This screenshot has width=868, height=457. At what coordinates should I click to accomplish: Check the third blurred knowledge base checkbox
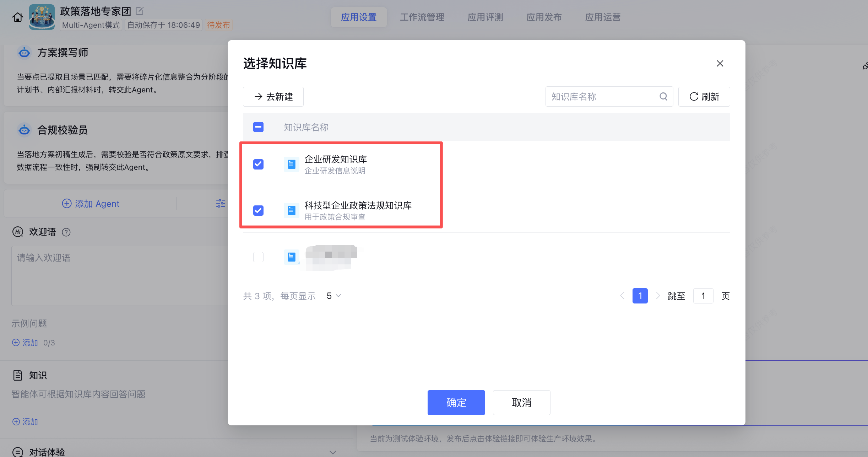pyautogui.click(x=258, y=257)
